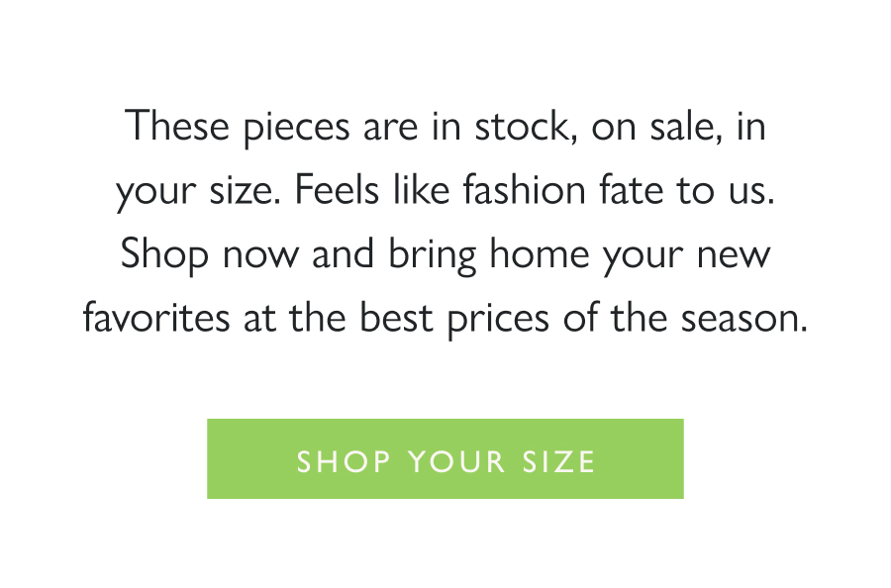Click the text 'in your size'
Image resolution: width=891 pixels, height=588 pixels.
188,188
